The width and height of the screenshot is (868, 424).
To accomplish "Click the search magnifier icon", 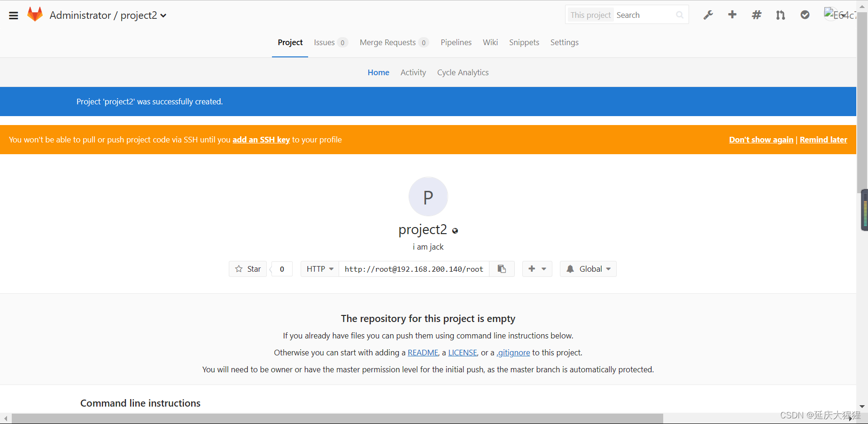I will (680, 15).
